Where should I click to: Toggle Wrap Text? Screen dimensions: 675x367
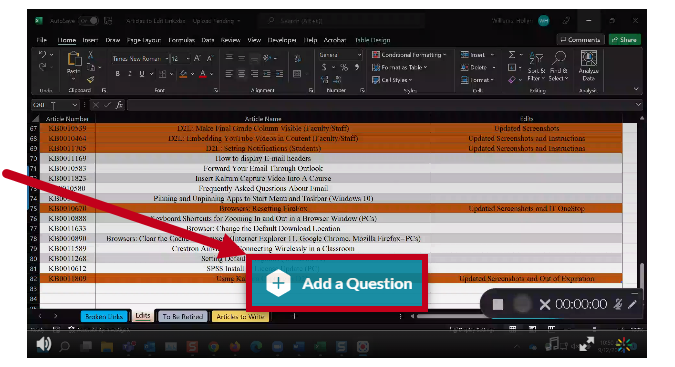[297, 58]
